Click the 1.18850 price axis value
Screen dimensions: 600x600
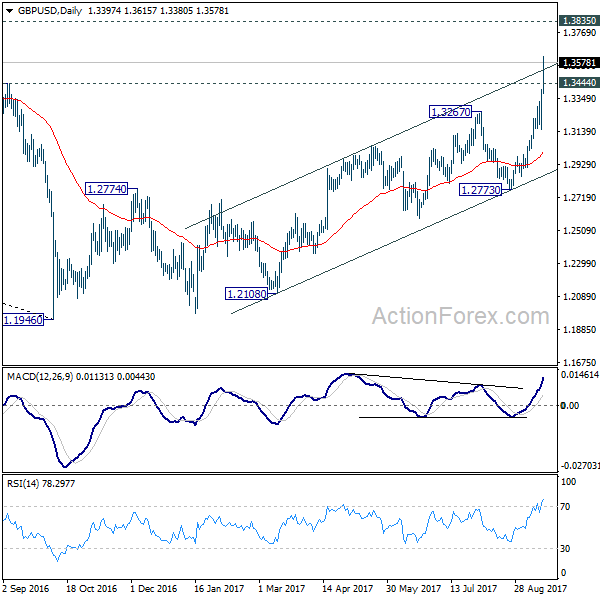tap(579, 329)
